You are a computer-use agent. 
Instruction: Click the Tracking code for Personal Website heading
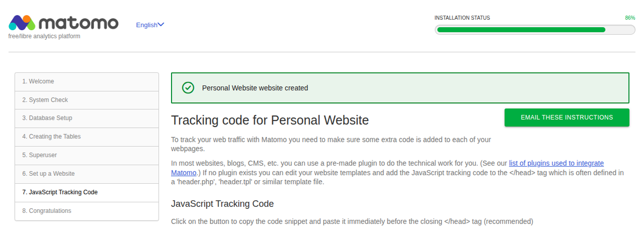point(270,120)
